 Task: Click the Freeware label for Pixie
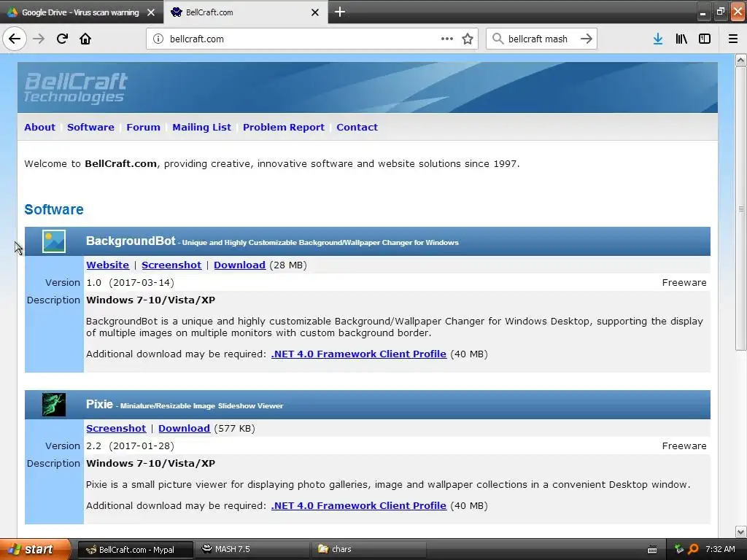pyautogui.click(x=684, y=446)
